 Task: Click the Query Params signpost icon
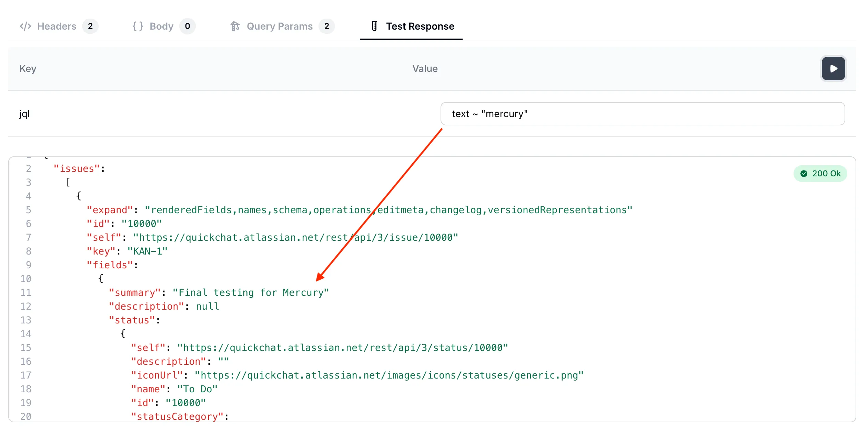(x=235, y=26)
